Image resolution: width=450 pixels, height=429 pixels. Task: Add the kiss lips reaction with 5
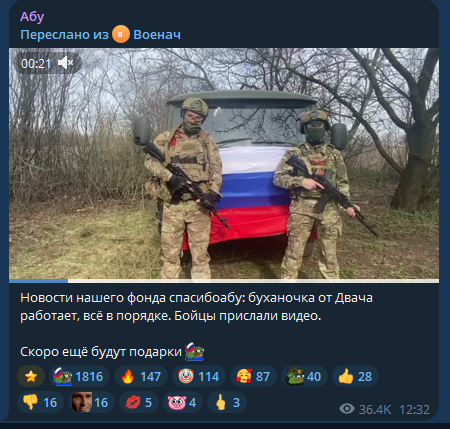pos(139,402)
